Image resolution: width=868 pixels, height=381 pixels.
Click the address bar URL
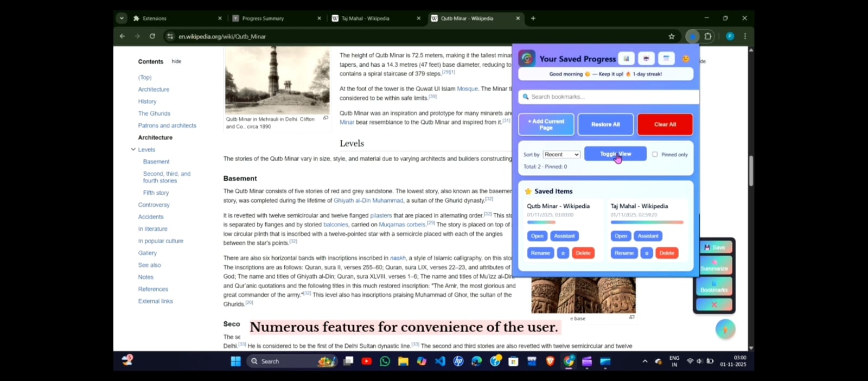tap(222, 36)
